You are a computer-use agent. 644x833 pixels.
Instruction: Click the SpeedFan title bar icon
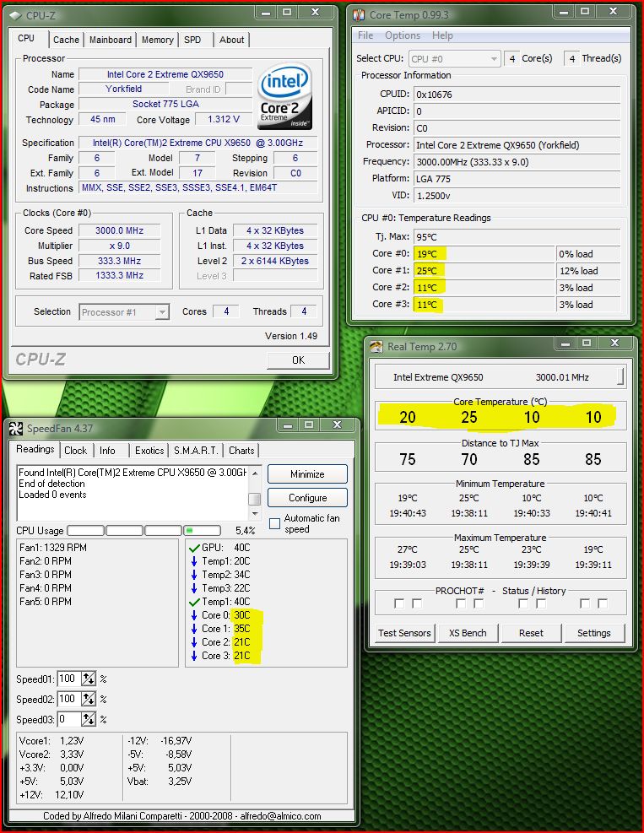point(17,428)
